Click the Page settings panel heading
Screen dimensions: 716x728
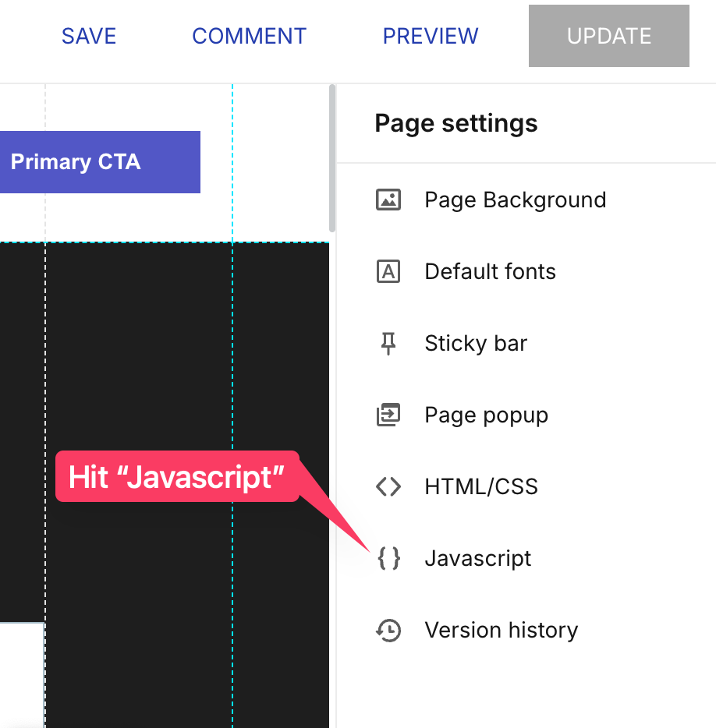click(455, 123)
